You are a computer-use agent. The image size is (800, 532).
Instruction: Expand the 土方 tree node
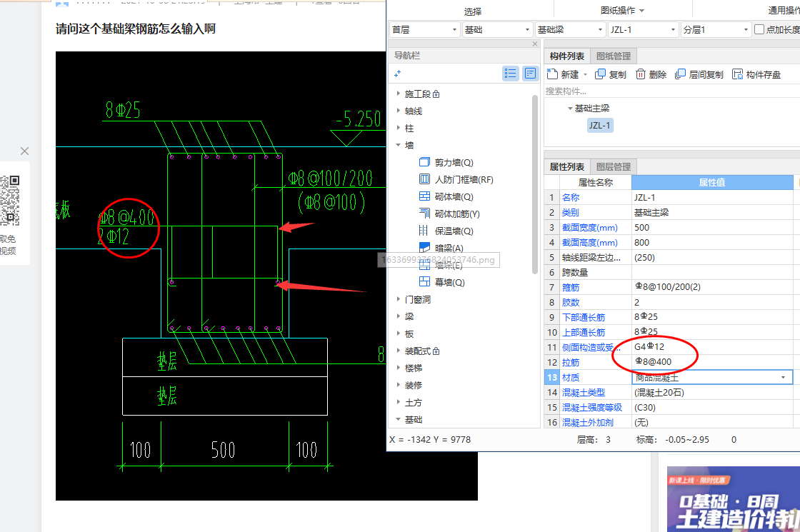point(398,402)
